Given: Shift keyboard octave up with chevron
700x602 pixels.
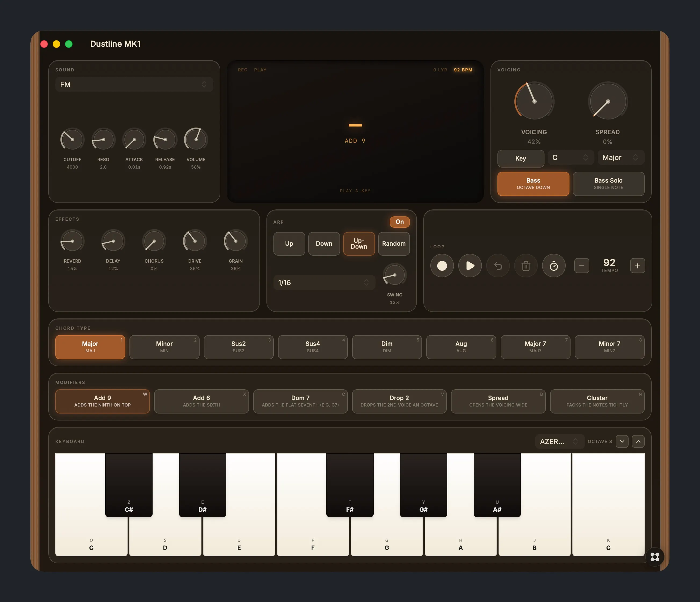Looking at the screenshot, I should (638, 441).
